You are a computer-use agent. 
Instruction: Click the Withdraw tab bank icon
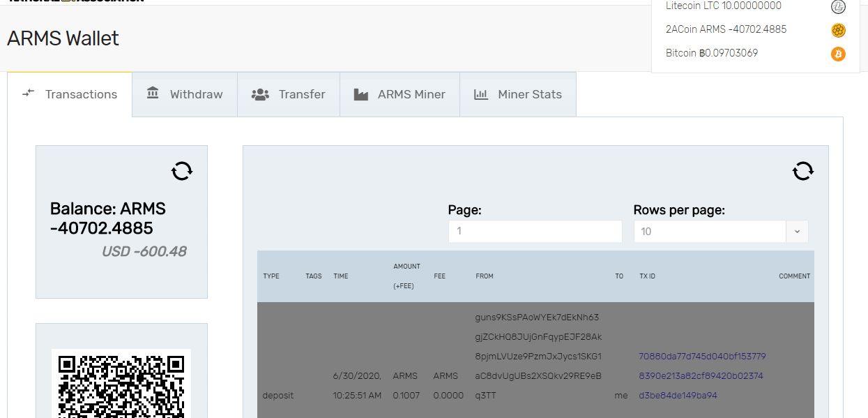[153, 93]
